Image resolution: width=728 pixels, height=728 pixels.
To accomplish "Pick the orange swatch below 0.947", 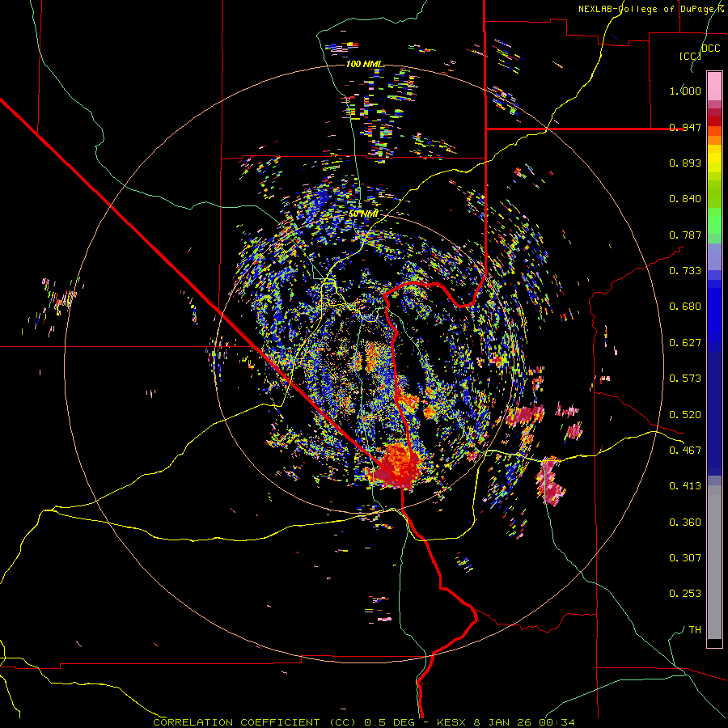I will (714, 140).
